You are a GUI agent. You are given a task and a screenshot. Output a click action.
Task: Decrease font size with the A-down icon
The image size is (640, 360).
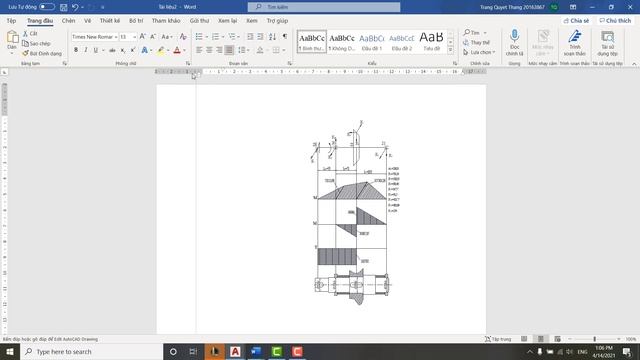pos(153,37)
